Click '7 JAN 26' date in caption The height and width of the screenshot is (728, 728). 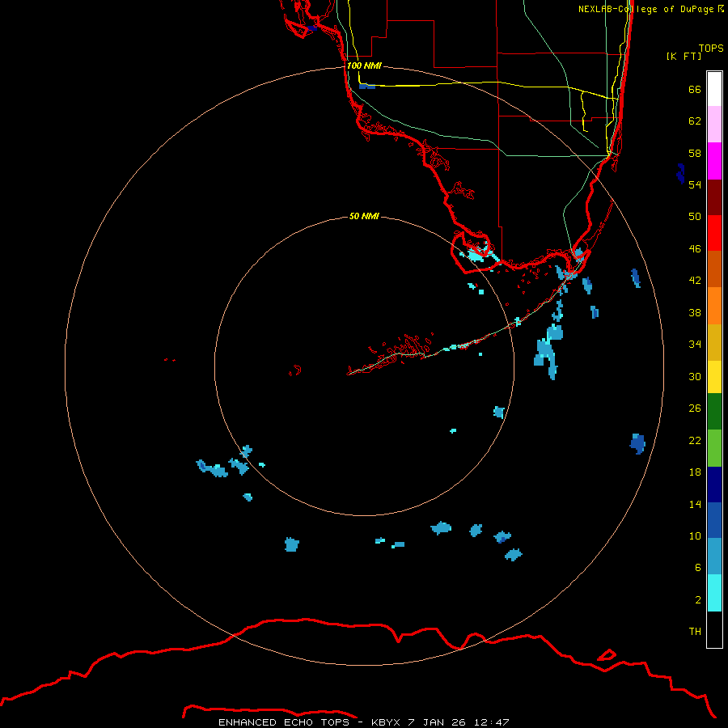click(437, 722)
